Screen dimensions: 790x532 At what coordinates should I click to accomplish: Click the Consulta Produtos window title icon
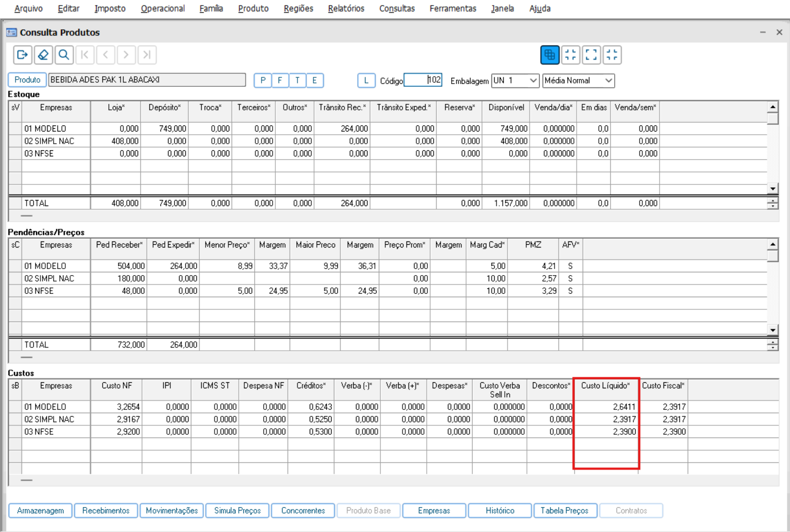tap(12, 33)
